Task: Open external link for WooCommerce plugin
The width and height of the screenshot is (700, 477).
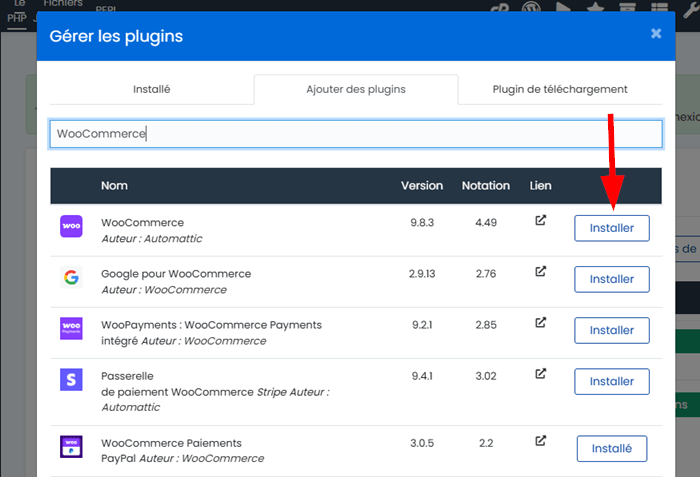Action: pos(540,220)
